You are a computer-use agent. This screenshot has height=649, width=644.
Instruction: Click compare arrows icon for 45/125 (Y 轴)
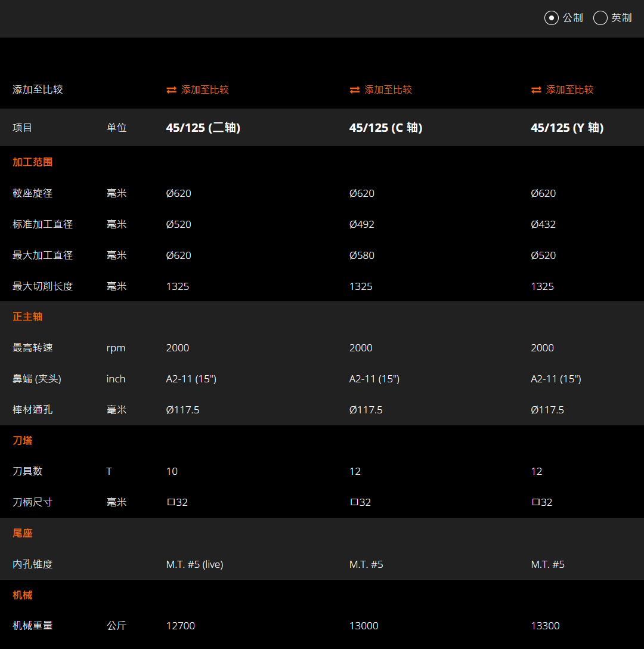[x=536, y=90]
